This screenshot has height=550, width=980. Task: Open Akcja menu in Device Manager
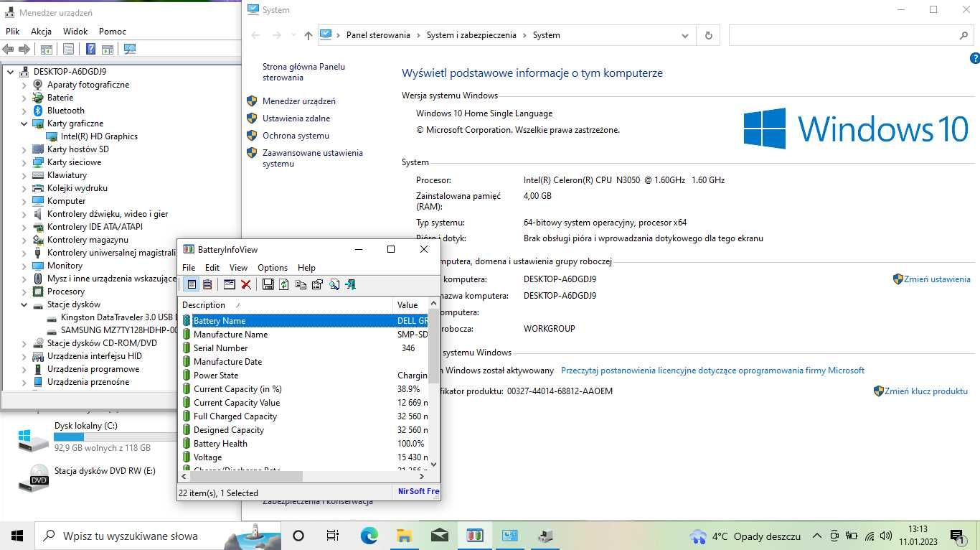[x=41, y=32]
